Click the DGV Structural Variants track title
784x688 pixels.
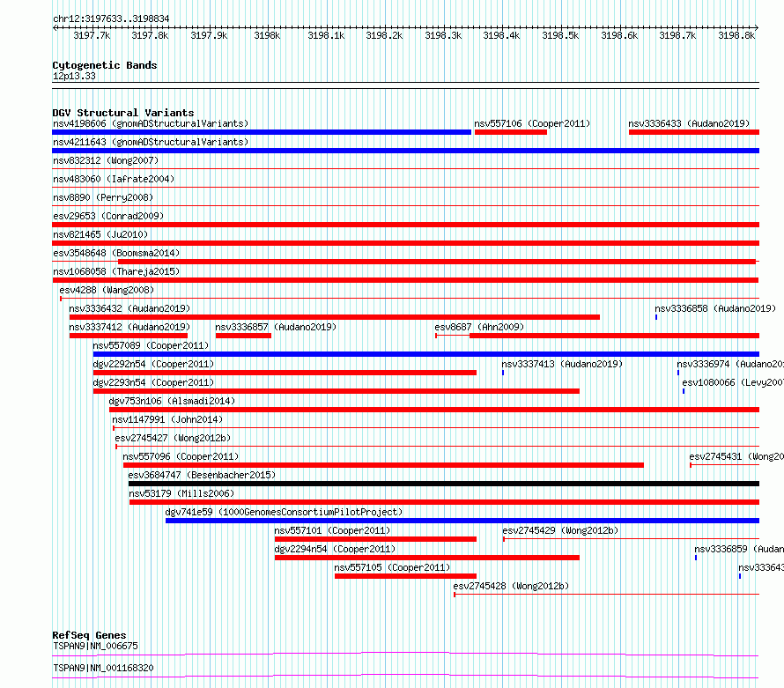coord(123,113)
